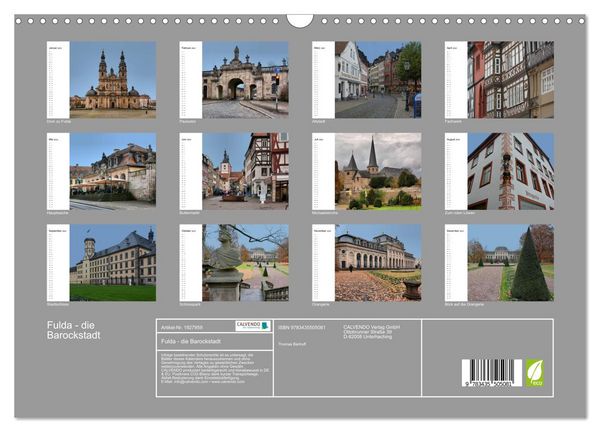
Task: Click the 'Orangerie' photo caption
Action: click(321, 305)
